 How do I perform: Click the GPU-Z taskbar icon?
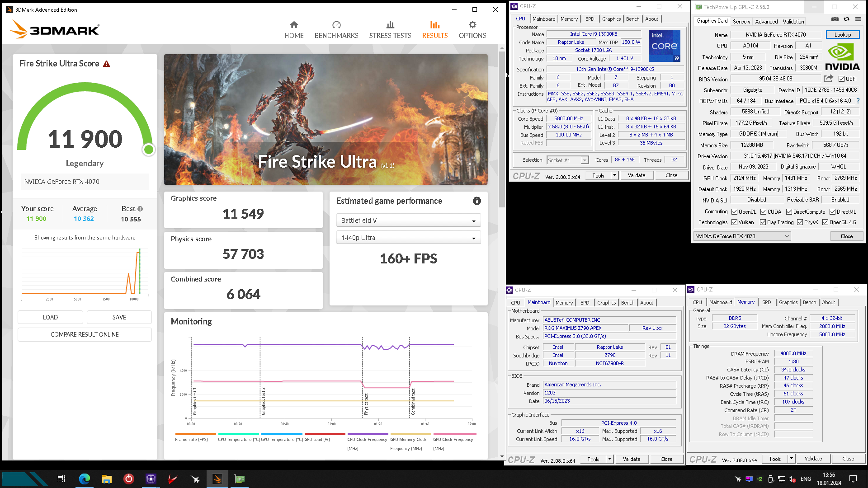[239, 479]
